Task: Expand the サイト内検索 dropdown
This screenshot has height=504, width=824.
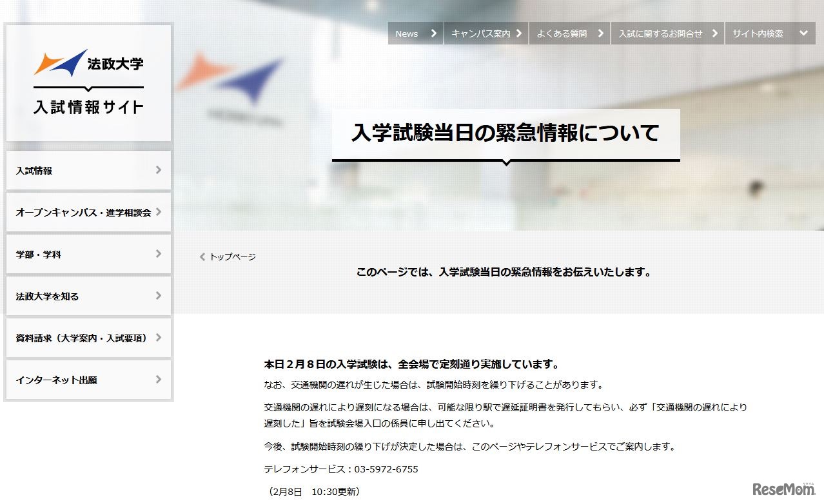Action: pos(770,34)
